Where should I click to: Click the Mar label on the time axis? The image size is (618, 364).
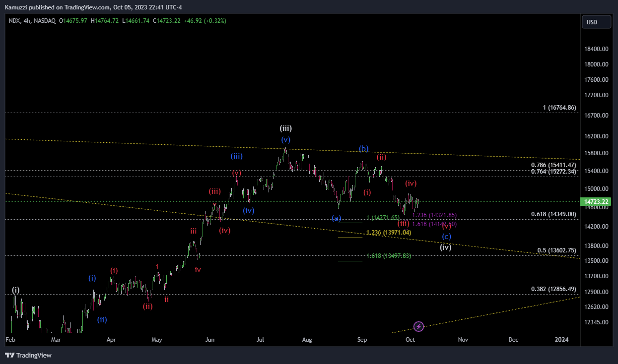point(56,340)
